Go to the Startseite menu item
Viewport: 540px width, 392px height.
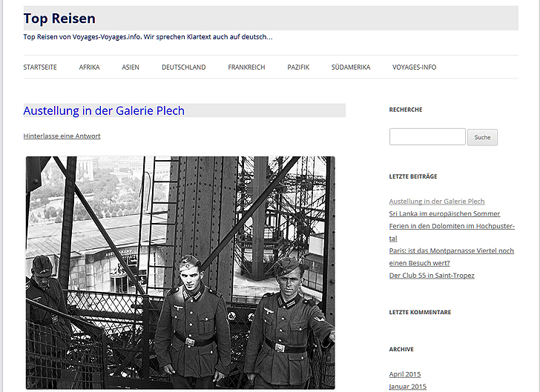point(40,67)
